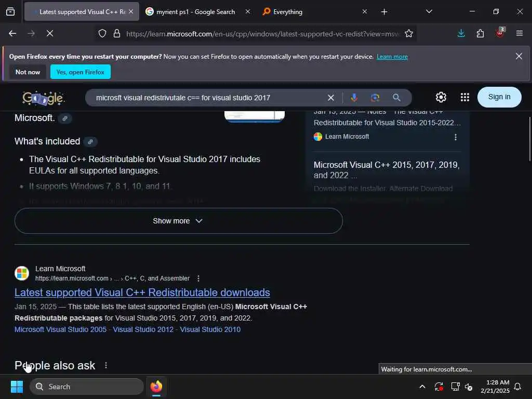Stop loading the current page
This screenshot has height=399, width=532.
pos(50,33)
